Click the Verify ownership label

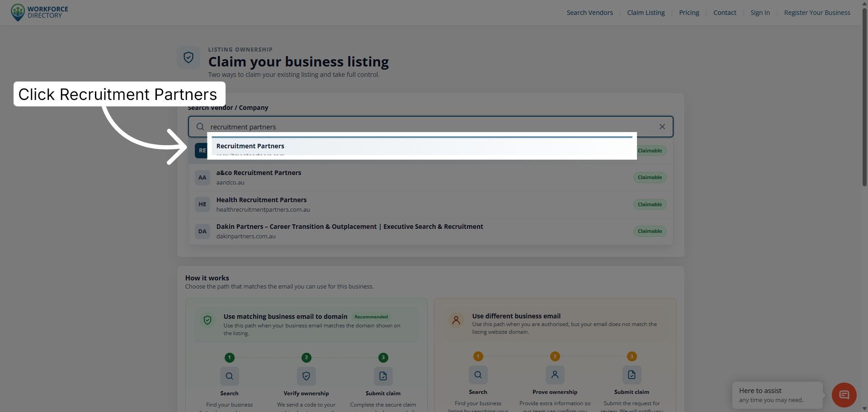pyautogui.click(x=306, y=393)
